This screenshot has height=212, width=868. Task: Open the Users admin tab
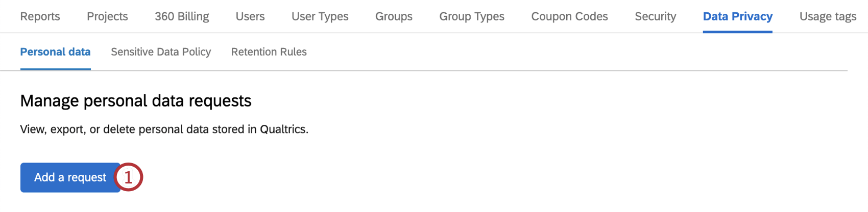click(250, 16)
